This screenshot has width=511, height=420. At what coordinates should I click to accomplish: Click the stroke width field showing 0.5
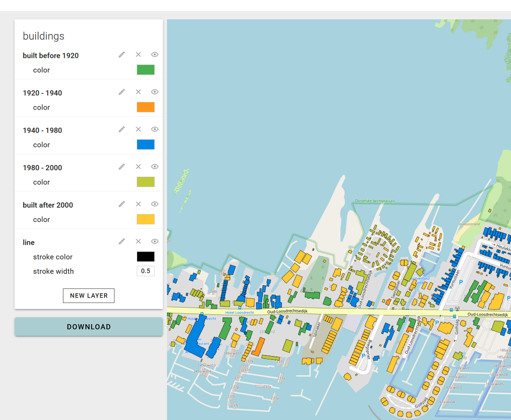click(x=145, y=271)
